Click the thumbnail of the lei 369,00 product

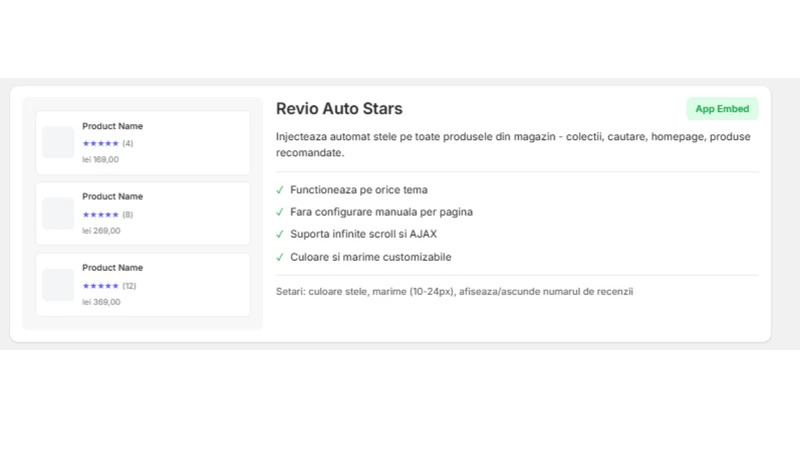[x=58, y=285]
